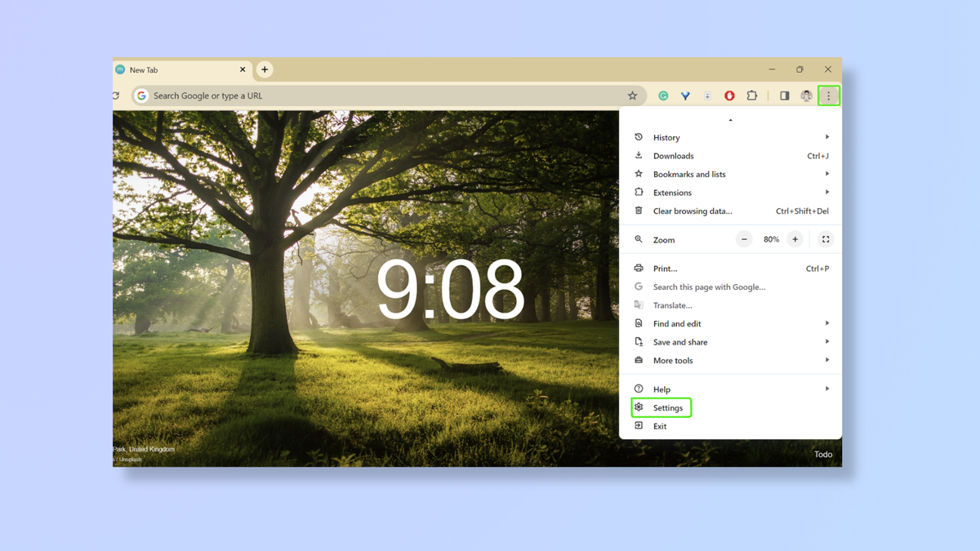Open the Grammarly extension icon
Image resolution: width=980 pixels, height=551 pixels.
click(x=663, y=96)
